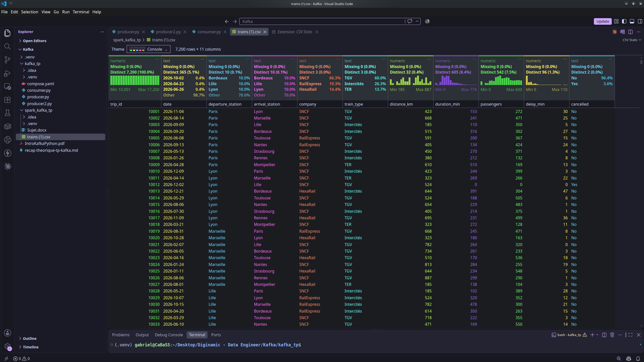Expand the Timeline section
The image size is (644, 362).
(31, 347)
